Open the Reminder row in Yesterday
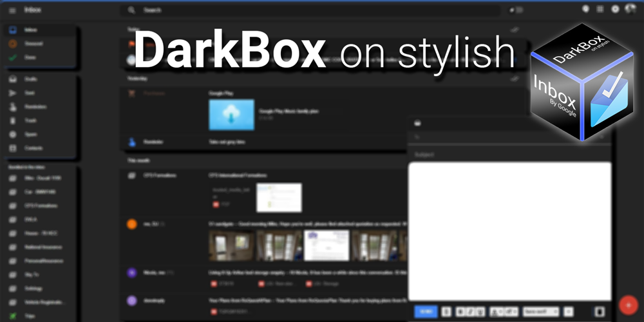Viewport: 644px width, 322px height. [x=263, y=142]
